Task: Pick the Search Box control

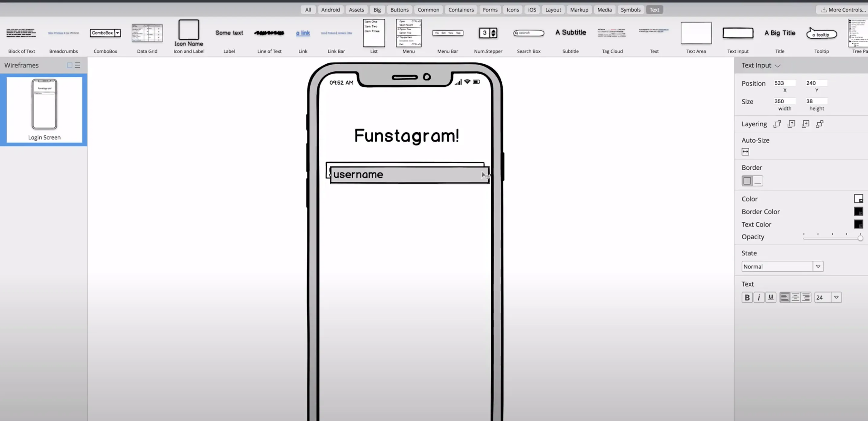Action: tap(529, 37)
